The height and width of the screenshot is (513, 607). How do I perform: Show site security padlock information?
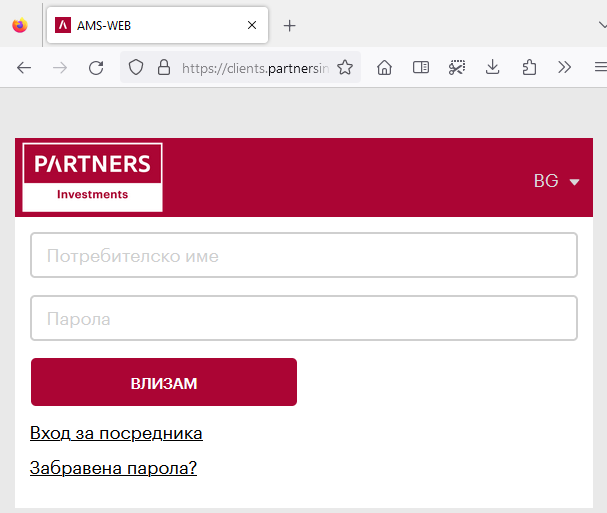164,67
